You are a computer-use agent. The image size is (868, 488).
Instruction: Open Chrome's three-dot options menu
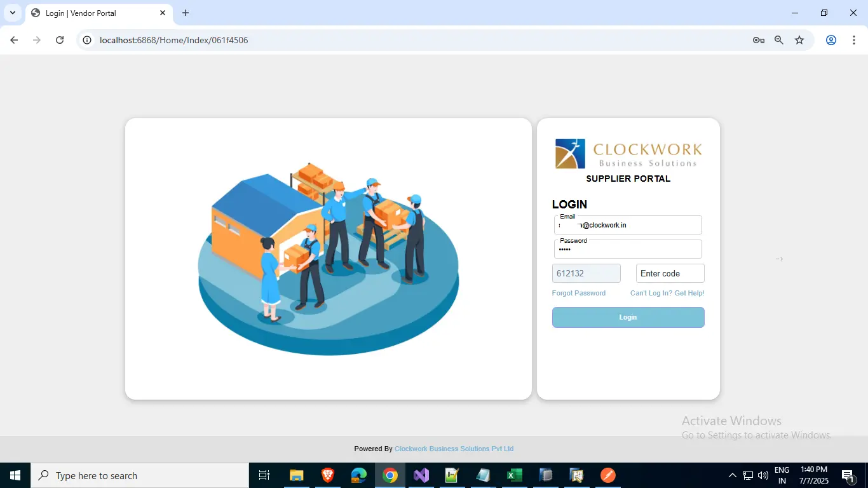point(853,40)
